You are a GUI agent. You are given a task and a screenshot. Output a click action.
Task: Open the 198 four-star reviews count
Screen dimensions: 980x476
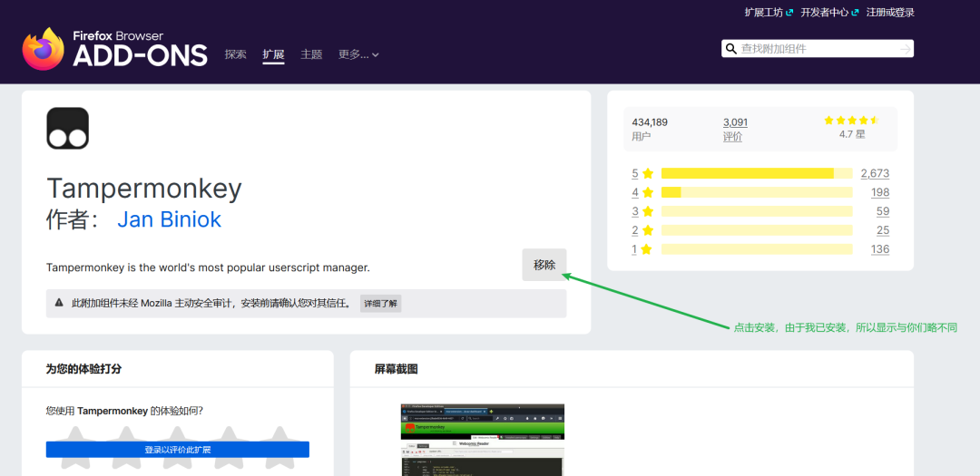[x=880, y=192]
